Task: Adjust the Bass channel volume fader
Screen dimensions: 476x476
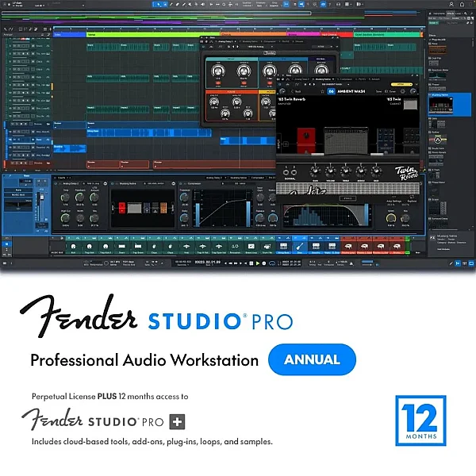Action: tap(42, 198)
